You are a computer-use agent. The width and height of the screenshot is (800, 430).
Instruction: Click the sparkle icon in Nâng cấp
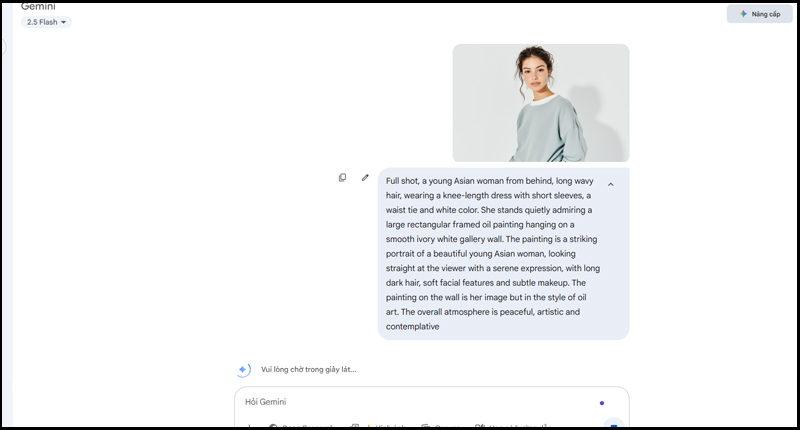tap(742, 14)
